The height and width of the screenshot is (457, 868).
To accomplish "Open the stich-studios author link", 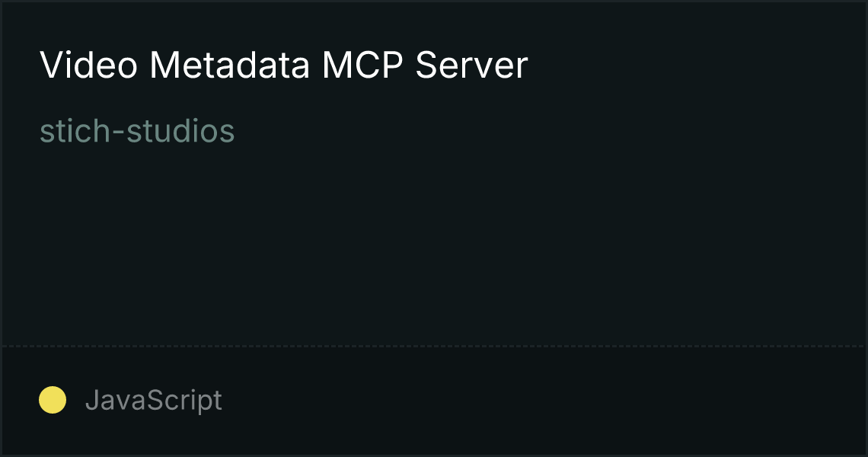I will (x=137, y=131).
